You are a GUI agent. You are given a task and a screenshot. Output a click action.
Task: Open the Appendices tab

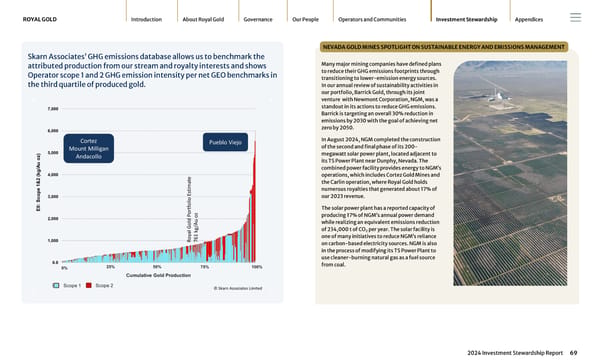pos(528,19)
